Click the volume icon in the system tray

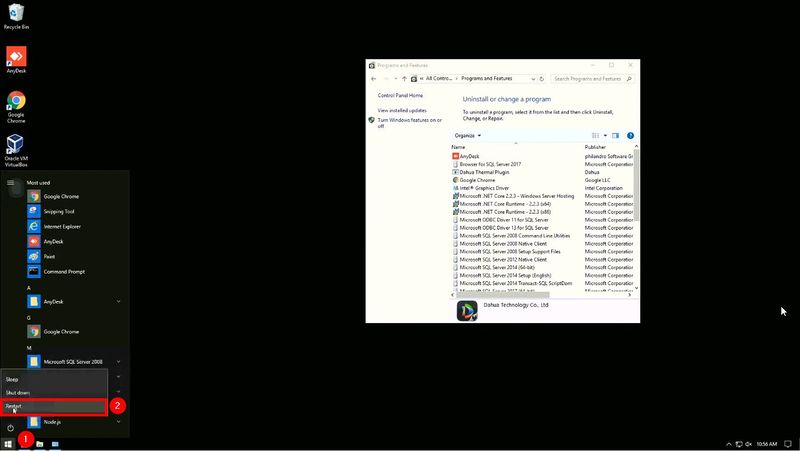[748, 444]
